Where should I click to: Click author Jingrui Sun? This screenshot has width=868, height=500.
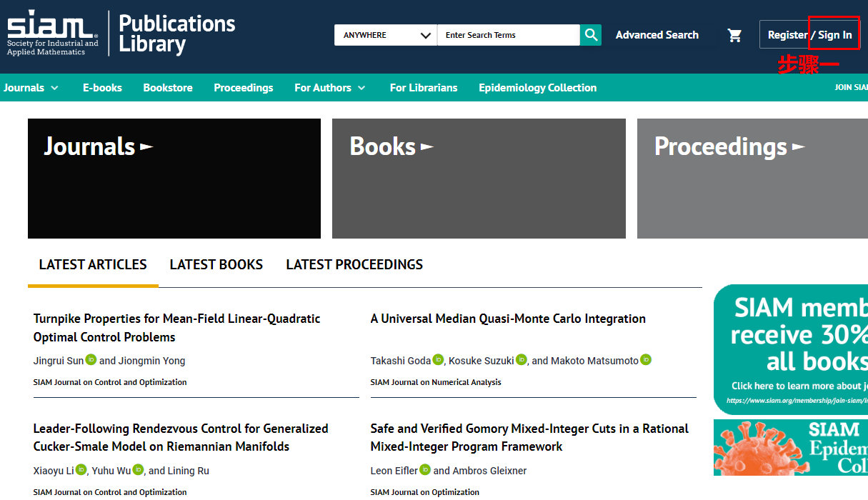pyautogui.click(x=59, y=361)
